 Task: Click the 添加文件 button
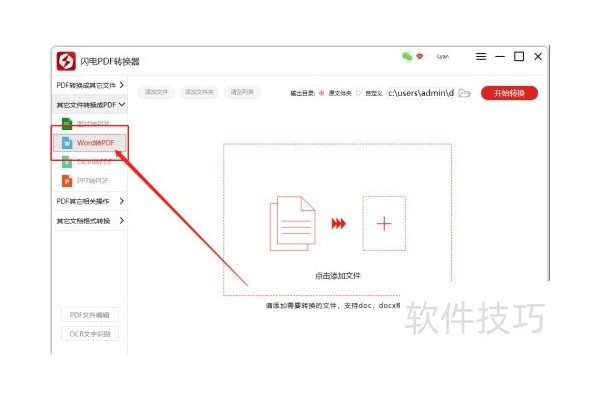click(156, 92)
